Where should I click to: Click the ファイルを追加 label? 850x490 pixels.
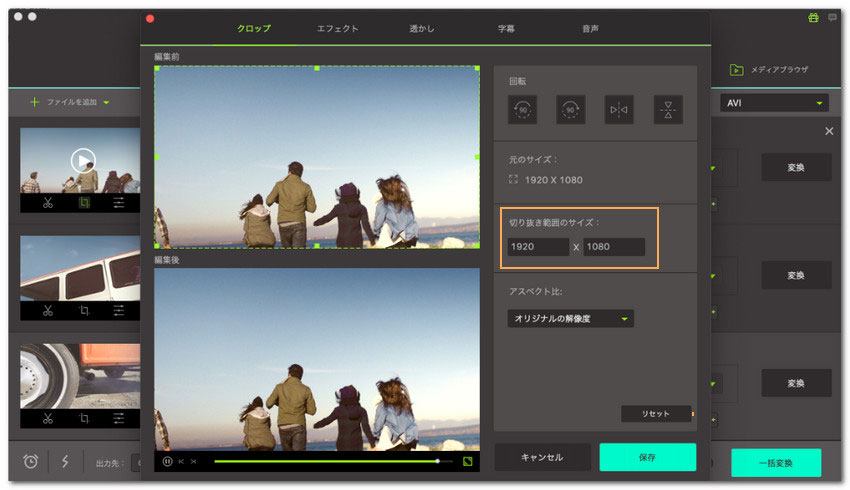[72, 102]
